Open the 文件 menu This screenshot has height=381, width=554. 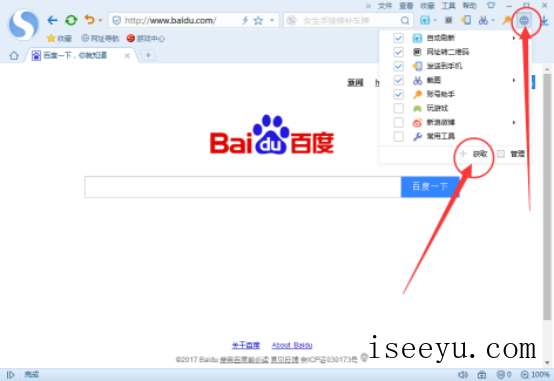pos(385,5)
